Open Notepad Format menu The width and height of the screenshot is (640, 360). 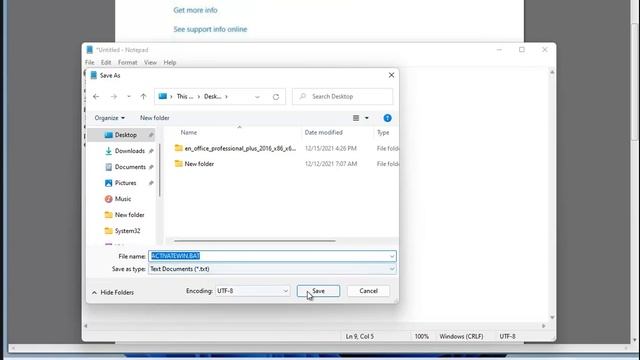coord(127,62)
